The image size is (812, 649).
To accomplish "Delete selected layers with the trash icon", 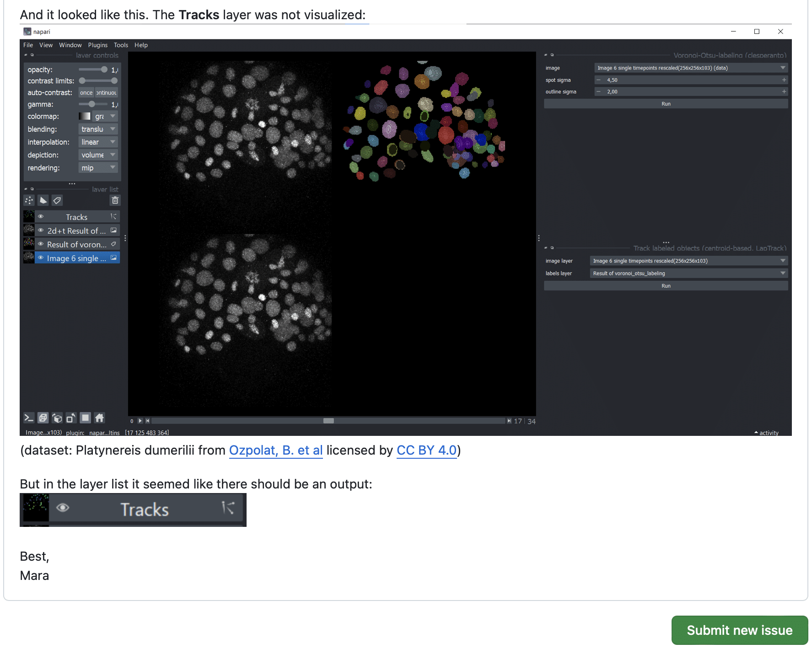I will tap(115, 200).
